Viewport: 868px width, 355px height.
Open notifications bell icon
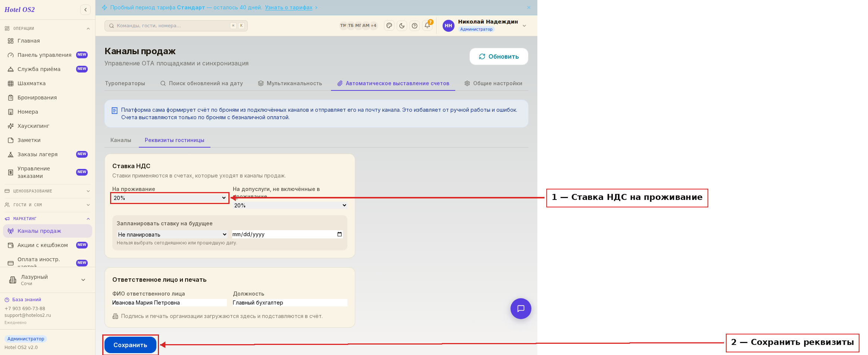click(x=427, y=26)
